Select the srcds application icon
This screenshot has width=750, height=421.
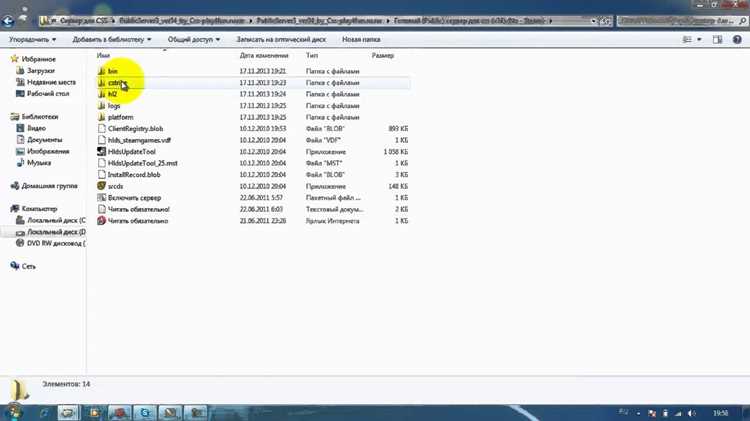point(101,186)
